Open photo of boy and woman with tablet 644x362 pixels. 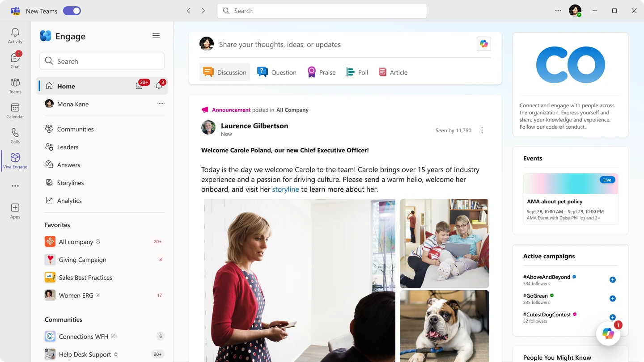point(444,244)
